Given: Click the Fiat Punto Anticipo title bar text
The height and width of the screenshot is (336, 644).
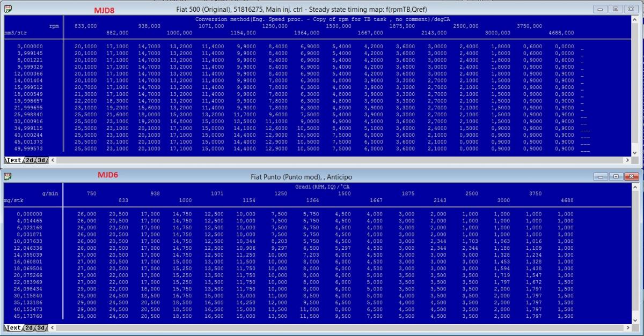Looking at the screenshot, I should pyautogui.click(x=301, y=177).
